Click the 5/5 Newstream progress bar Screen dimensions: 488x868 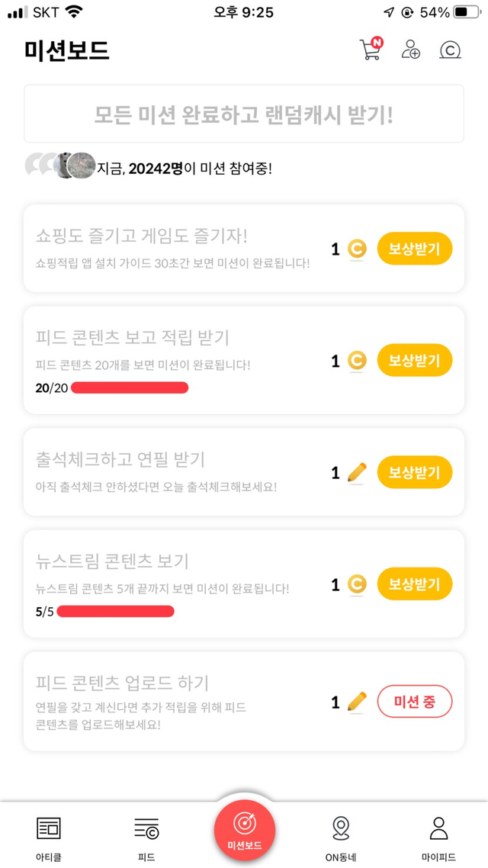coord(115,611)
